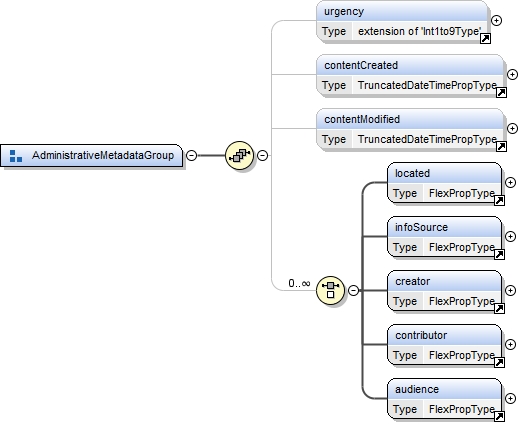Follow the contentModified type reference arrow
Screen dimensions: 520x424
[501, 147]
